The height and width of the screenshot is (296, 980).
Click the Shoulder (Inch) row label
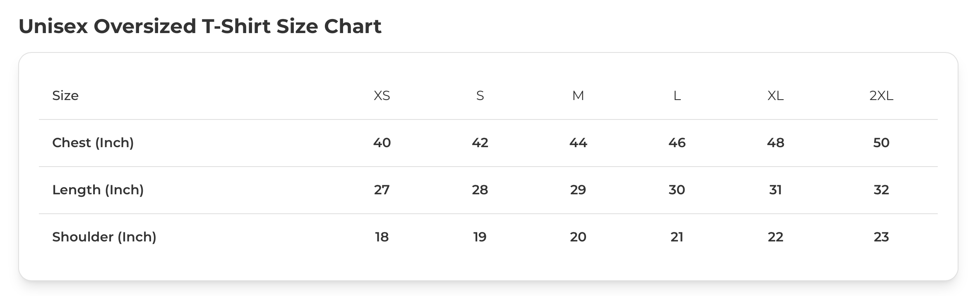tap(104, 237)
